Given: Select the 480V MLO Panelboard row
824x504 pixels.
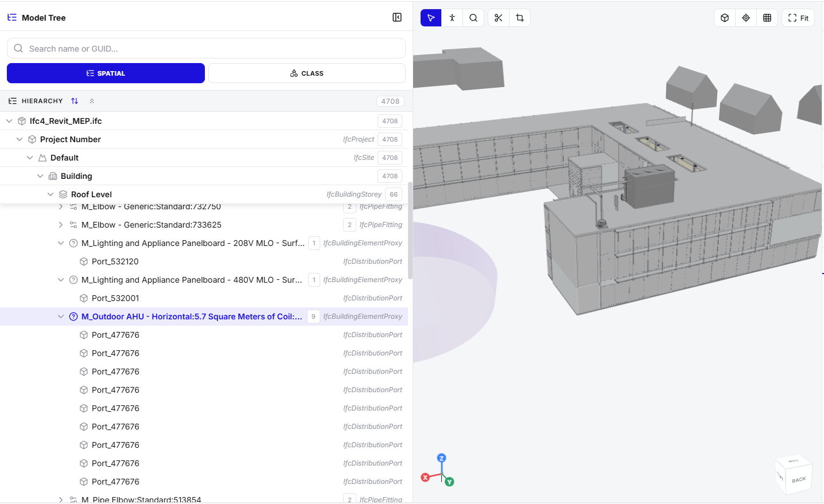Looking at the screenshot, I should pos(204,280).
